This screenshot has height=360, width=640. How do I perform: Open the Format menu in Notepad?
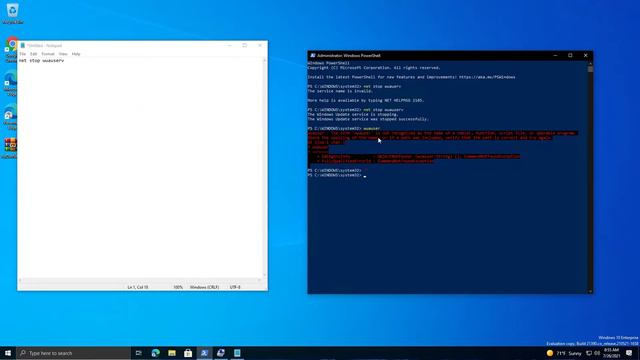point(48,54)
